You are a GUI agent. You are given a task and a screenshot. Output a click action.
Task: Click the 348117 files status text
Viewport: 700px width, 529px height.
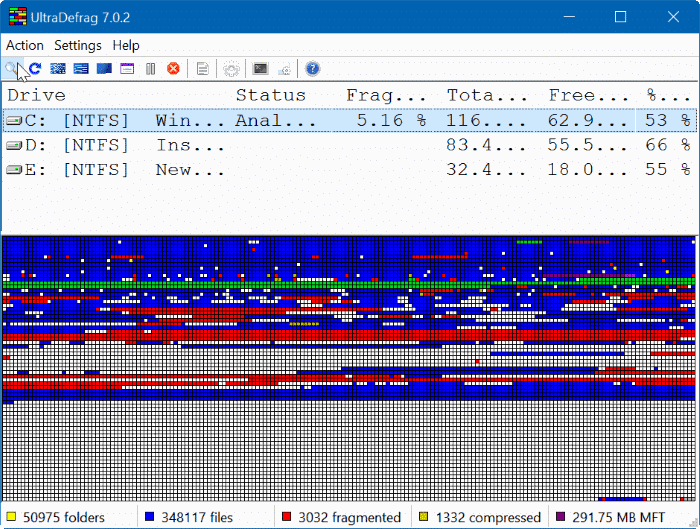click(197, 517)
